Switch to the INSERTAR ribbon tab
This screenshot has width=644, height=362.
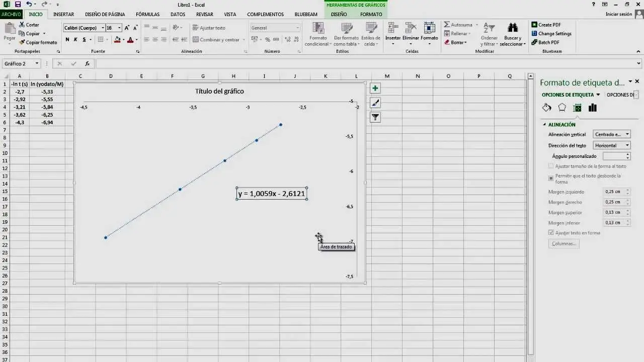[x=63, y=14]
